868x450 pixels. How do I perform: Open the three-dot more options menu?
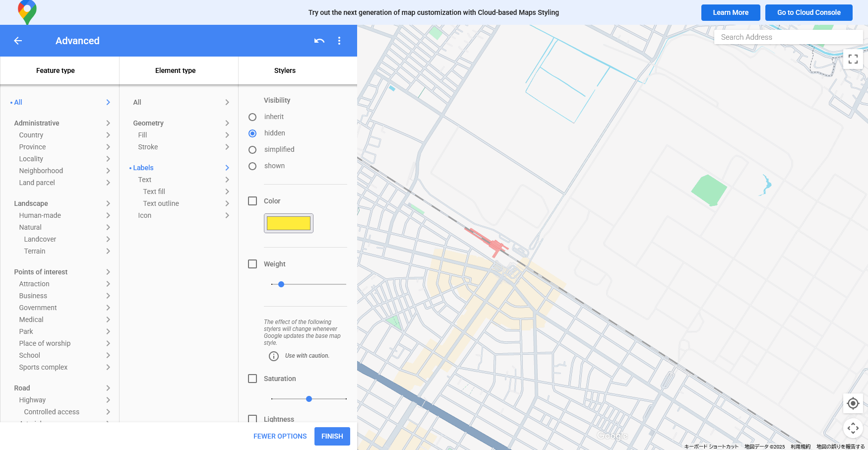pyautogui.click(x=339, y=41)
